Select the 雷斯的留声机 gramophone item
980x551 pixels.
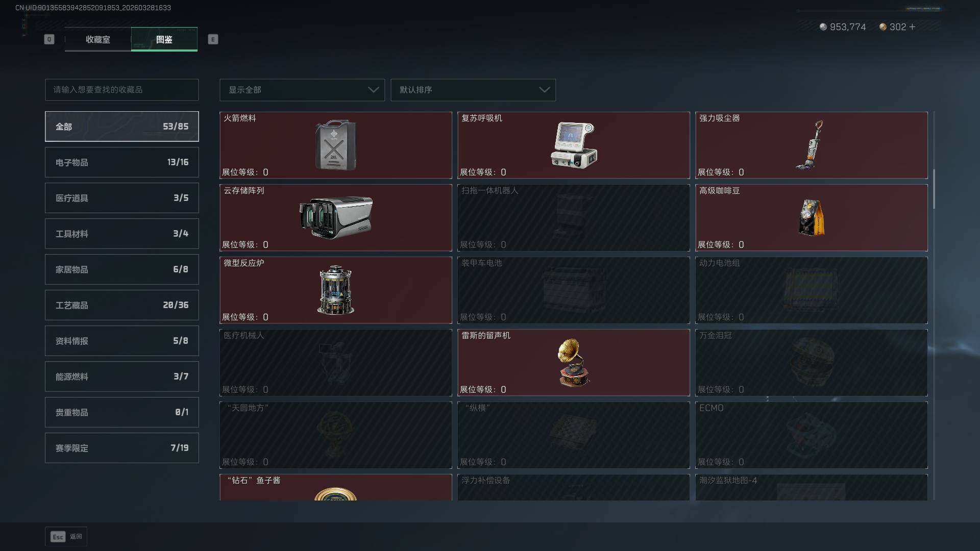pos(573,362)
